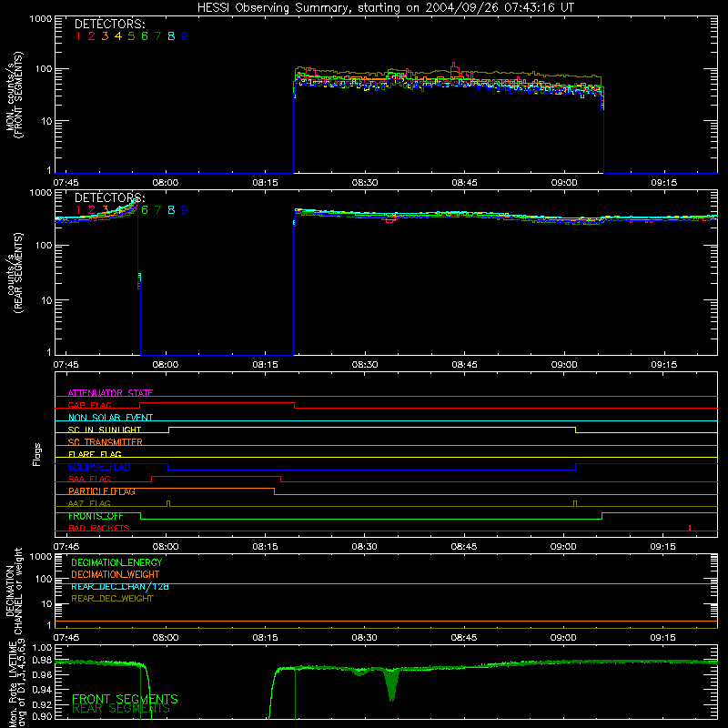Viewport: 728px width, 728px height.
Task: Click detector number 3 in the front segments legend
Action: 105,36
